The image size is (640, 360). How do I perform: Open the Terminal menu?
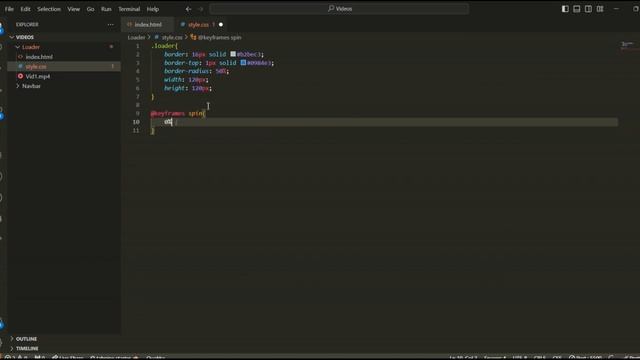point(129,9)
